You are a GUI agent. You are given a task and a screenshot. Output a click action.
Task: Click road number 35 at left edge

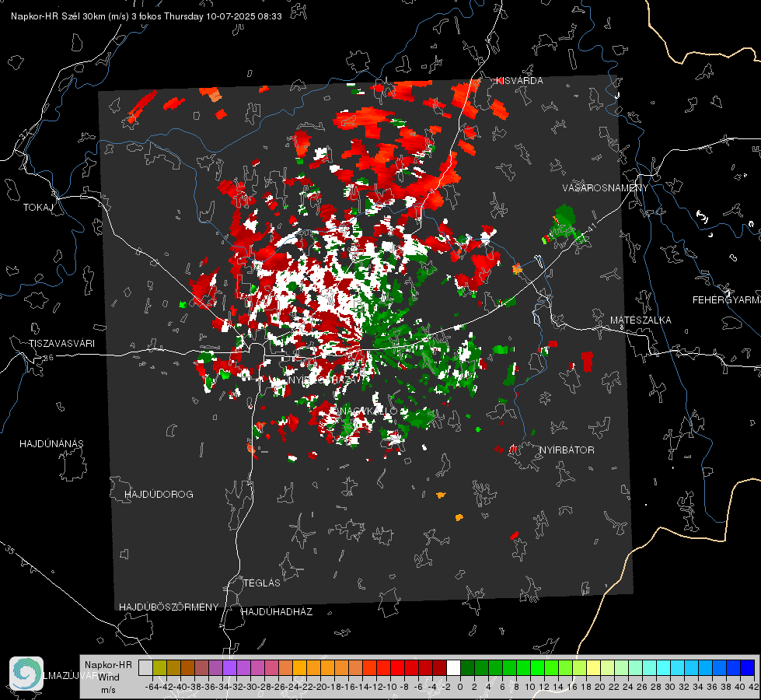tap(11, 550)
